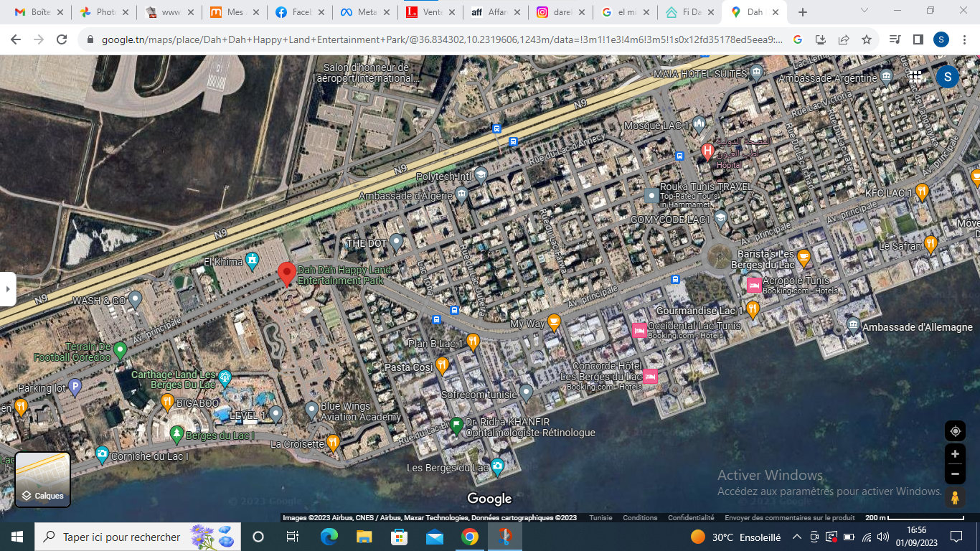This screenshot has height=551, width=980.
Task: Select the Gourmandise Lac 1 marker
Action: tap(753, 309)
